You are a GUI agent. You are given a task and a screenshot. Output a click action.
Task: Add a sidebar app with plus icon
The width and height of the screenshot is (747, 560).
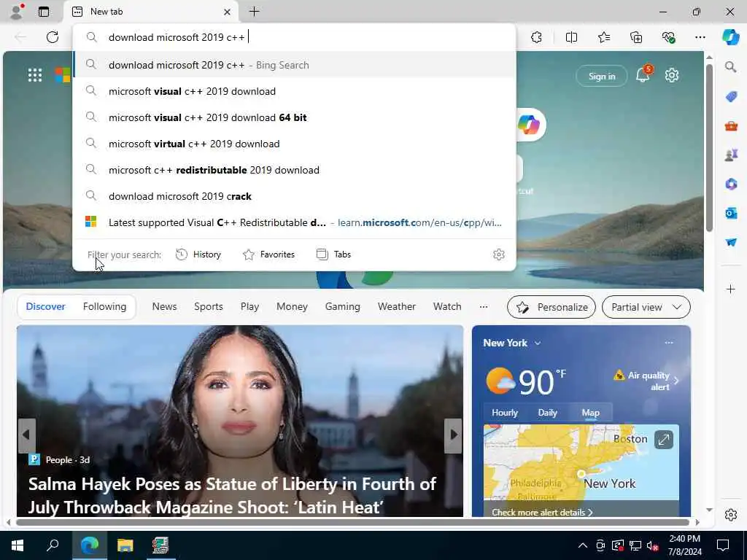pyautogui.click(x=731, y=289)
